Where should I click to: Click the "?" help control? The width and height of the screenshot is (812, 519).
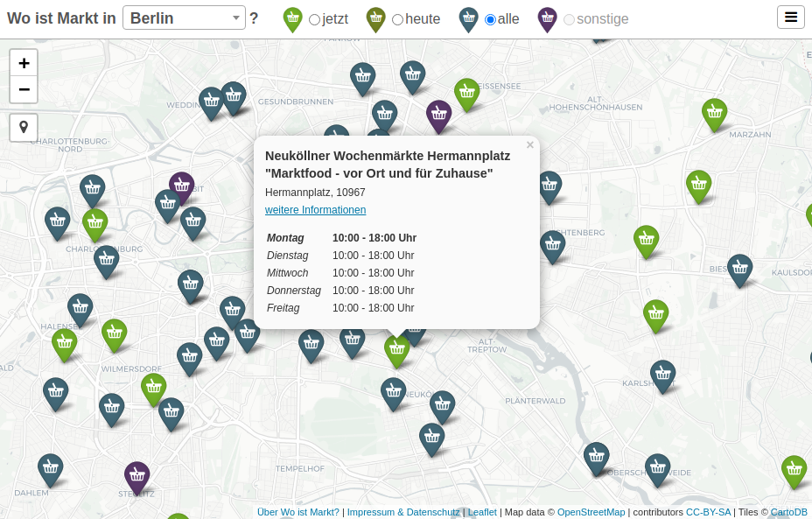(253, 18)
